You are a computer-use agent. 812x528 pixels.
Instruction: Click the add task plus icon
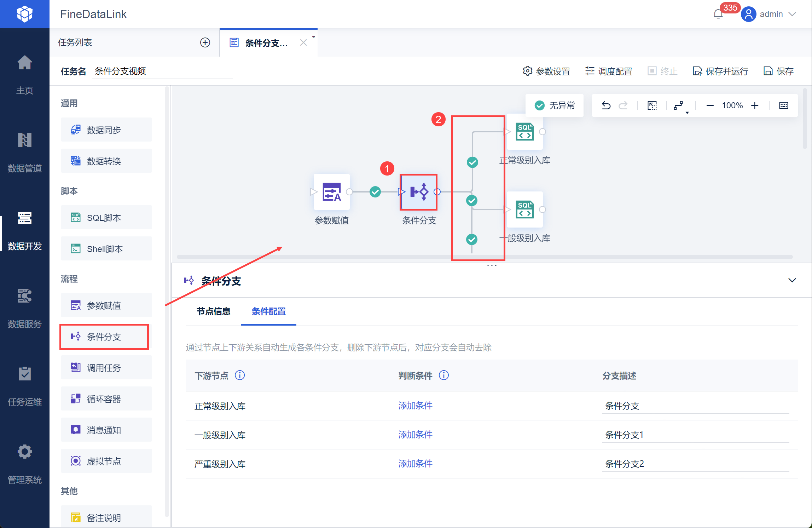click(x=205, y=42)
